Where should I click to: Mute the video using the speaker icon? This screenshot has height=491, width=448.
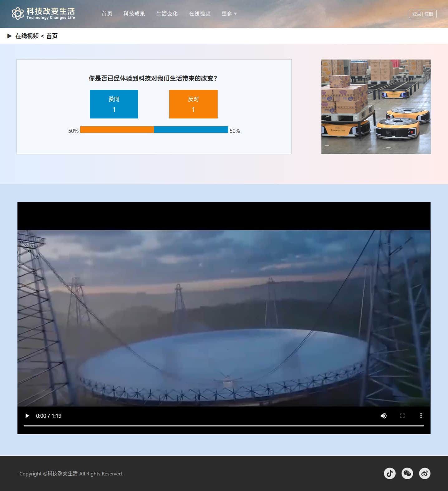click(383, 416)
